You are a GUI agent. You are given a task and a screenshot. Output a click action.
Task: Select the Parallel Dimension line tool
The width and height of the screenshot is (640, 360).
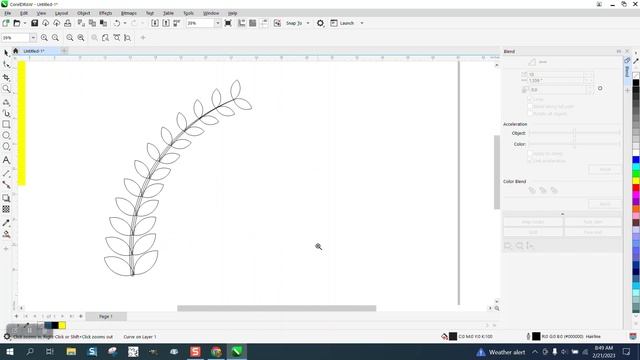pyautogui.click(x=6, y=173)
